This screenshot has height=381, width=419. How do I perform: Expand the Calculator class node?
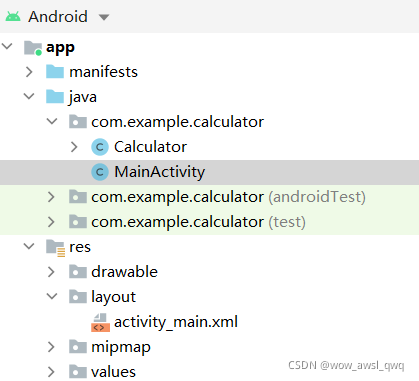click(x=74, y=147)
